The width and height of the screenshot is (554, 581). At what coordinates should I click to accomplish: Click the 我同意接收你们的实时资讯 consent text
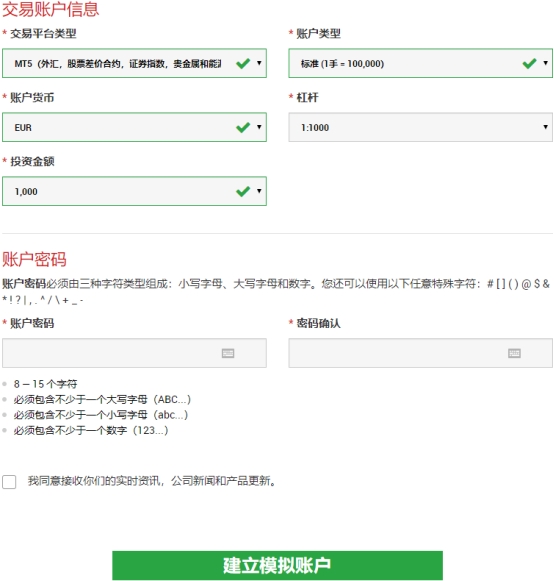click(x=152, y=481)
